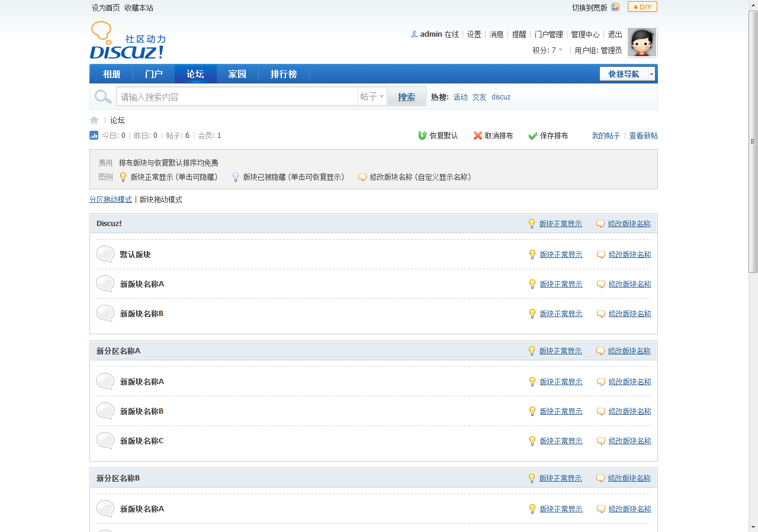Click the Discuz! logo
The image size is (758, 532).
tap(128, 40)
